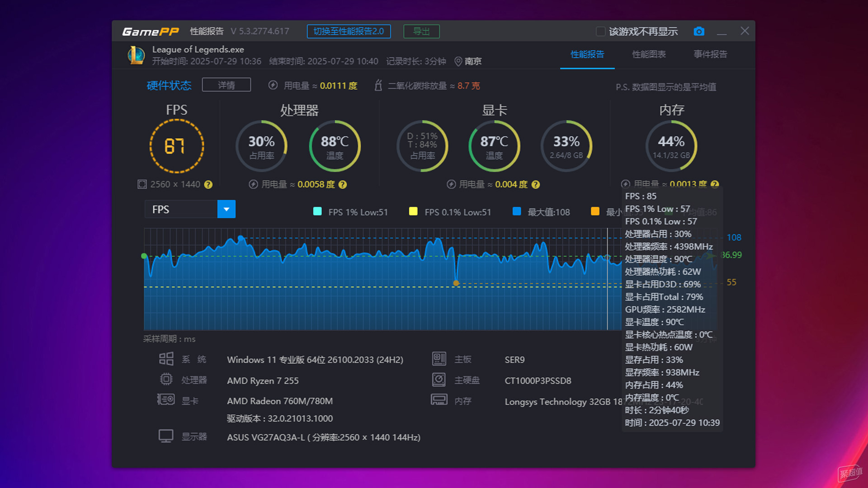Click the Windows system icon in specs

click(x=166, y=359)
